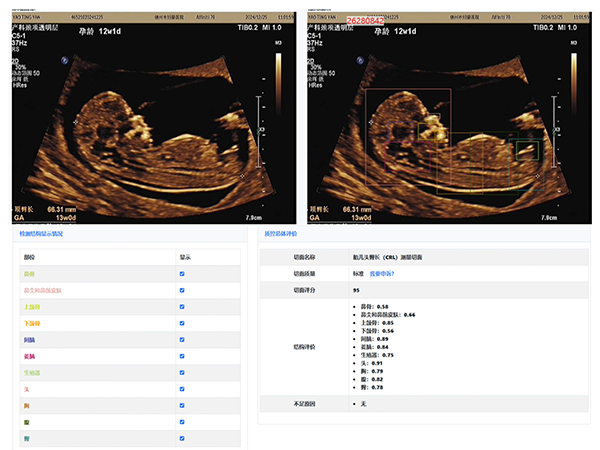Disable the 下颌骨 structure checkbox
The height and width of the screenshot is (450, 600).
coord(181,323)
